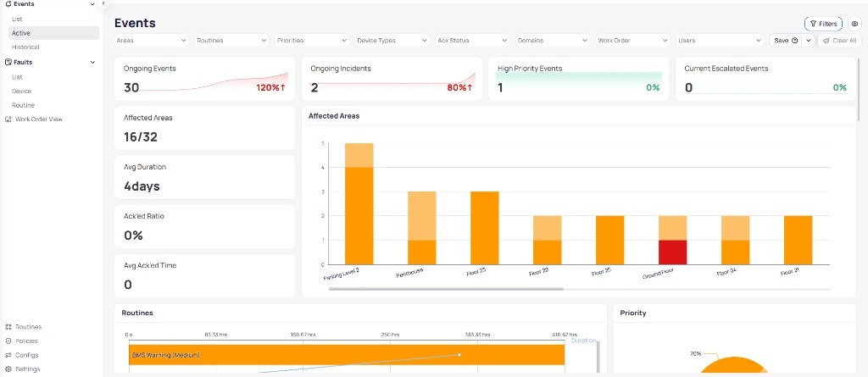Viewport: 868px width, 377px height.
Task: Click the Avg Duration 4days card
Action: click(205, 177)
